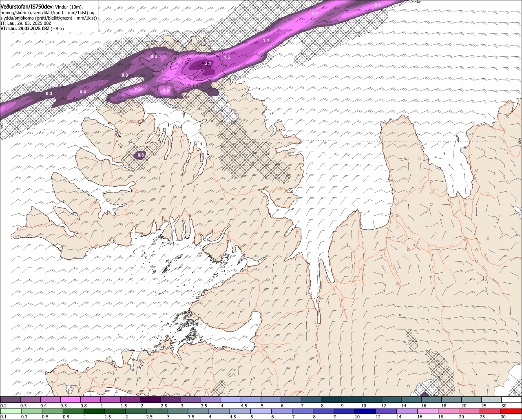Pick the first swatch between 0.2 and 0.3, upper scale
522x420 pixels.
[10, 400]
